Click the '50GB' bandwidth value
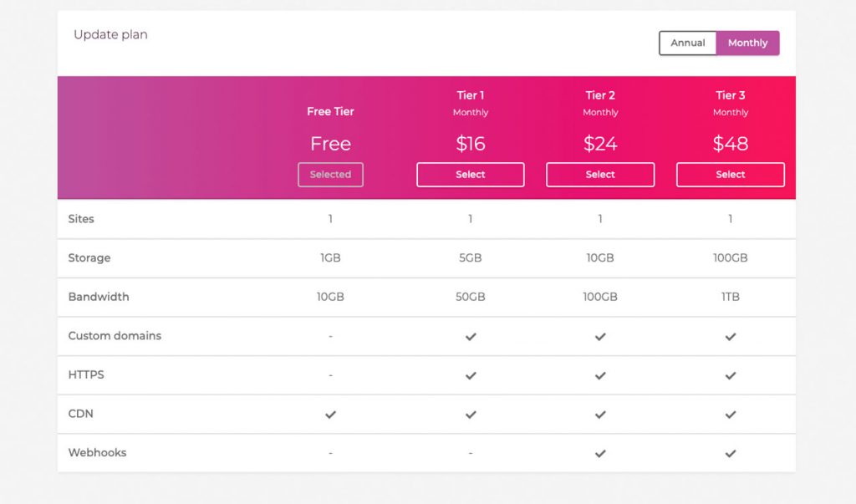This screenshot has height=504, width=856. (x=471, y=297)
